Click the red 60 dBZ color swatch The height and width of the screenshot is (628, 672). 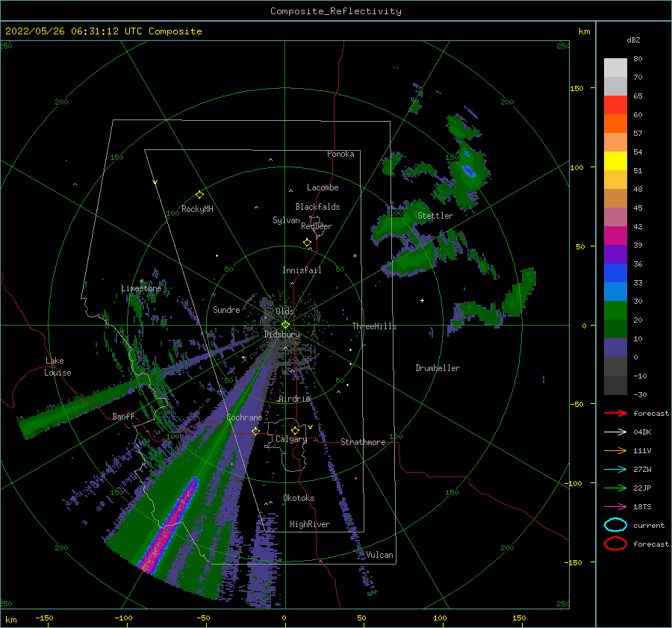[615, 105]
